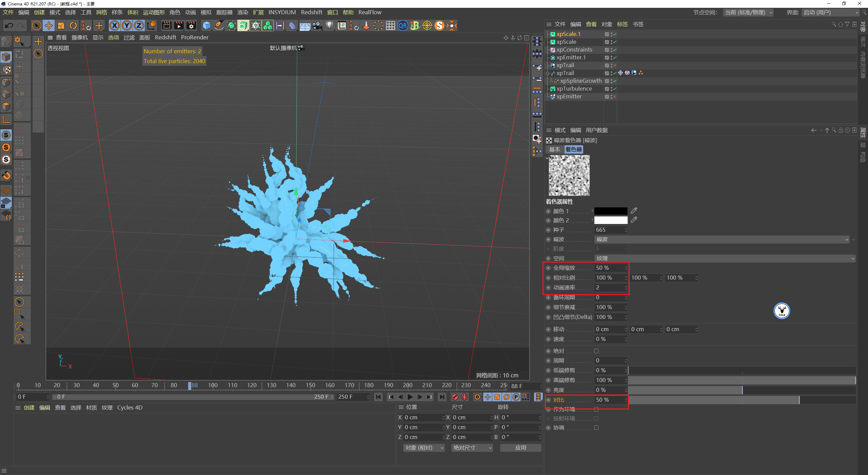Open 界面 layout dropdown
This screenshot has height=475, width=868.
point(831,13)
